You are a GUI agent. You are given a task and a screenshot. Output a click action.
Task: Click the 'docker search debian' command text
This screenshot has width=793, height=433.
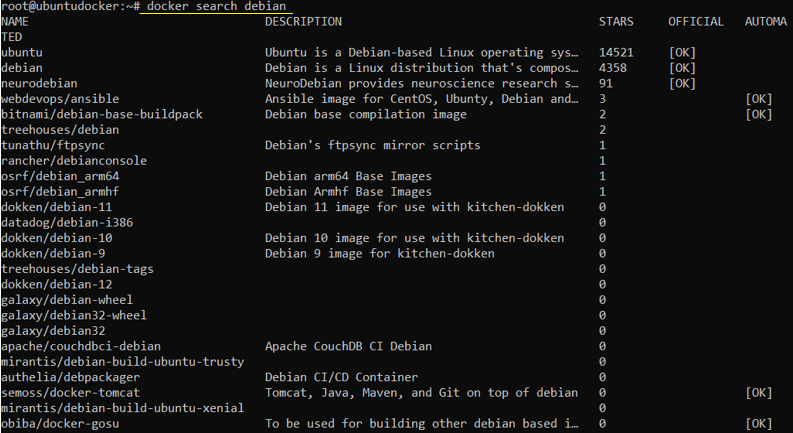(217, 7)
